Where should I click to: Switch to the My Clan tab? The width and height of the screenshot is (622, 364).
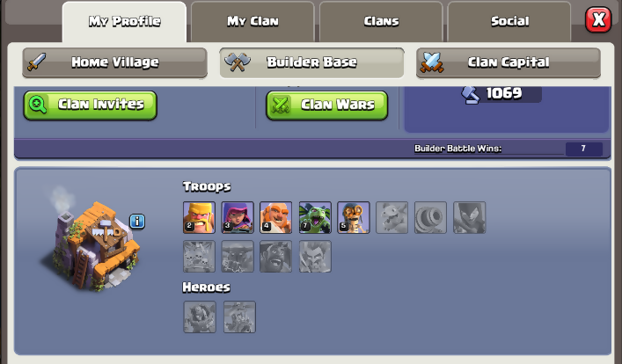coord(252,21)
